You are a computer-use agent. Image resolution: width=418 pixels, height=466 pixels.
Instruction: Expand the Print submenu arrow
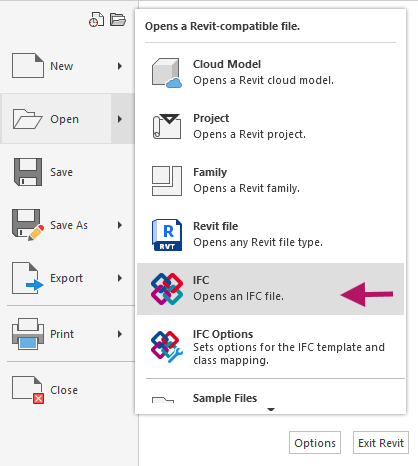[x=120, y=334]
